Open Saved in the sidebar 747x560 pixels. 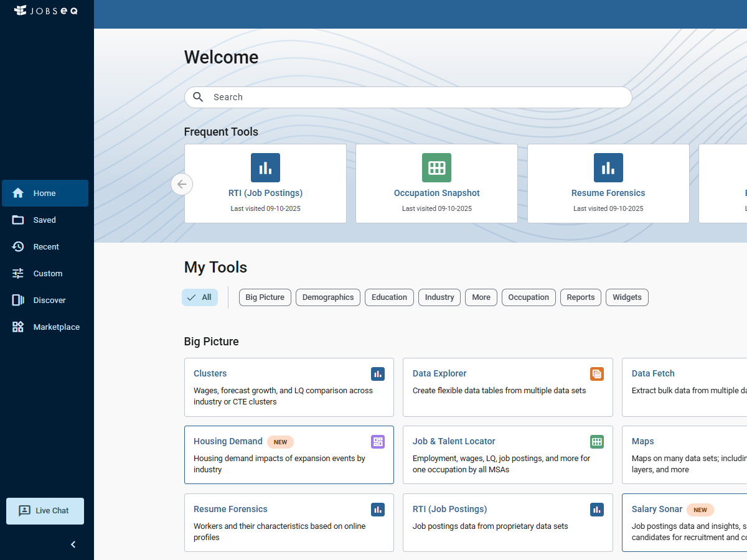[45, 220]
